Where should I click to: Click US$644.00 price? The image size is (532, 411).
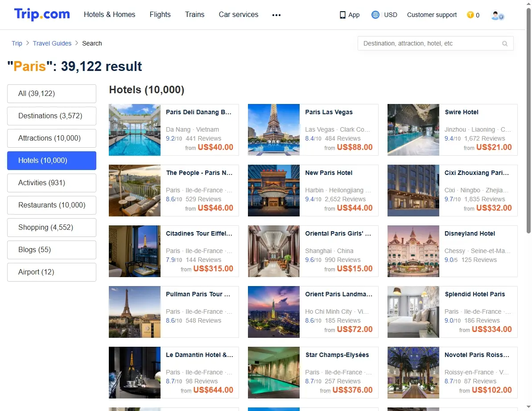coord(213,390)
